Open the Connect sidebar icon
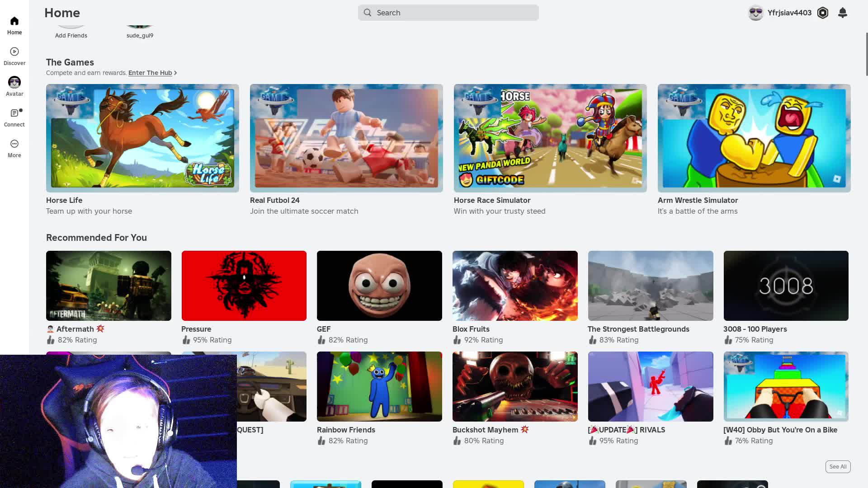 pos(14,113)
